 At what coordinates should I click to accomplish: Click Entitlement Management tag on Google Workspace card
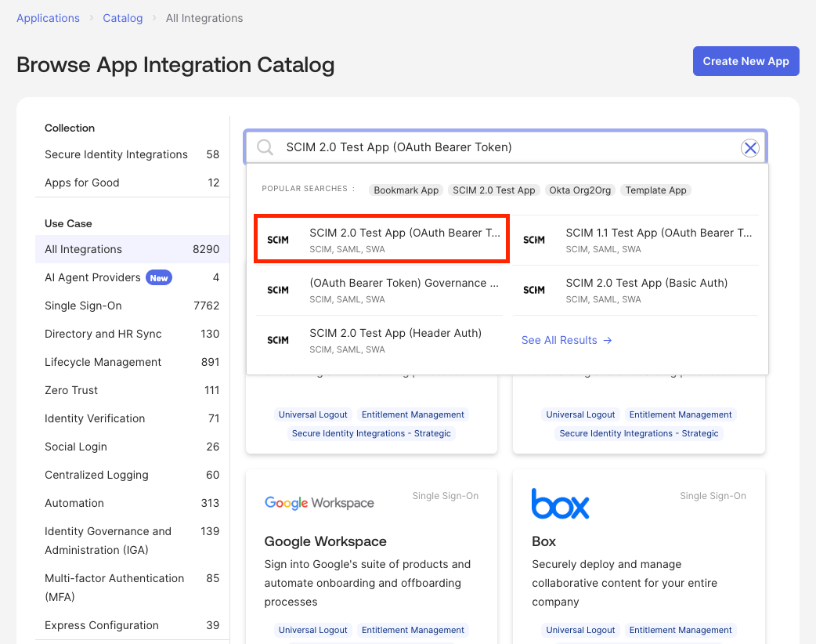pyautogui.click(x=413, y=630)
